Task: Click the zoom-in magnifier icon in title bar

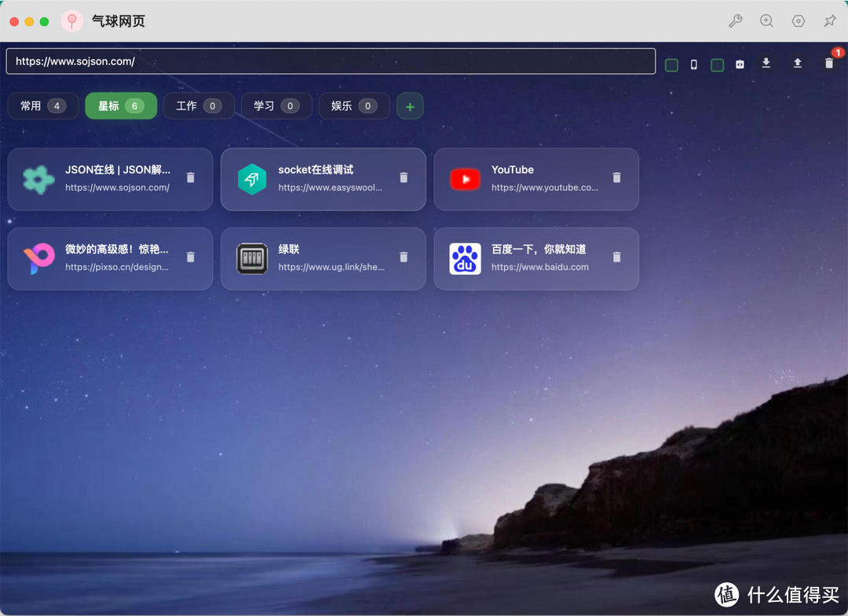Action: [x=766, y=21]
